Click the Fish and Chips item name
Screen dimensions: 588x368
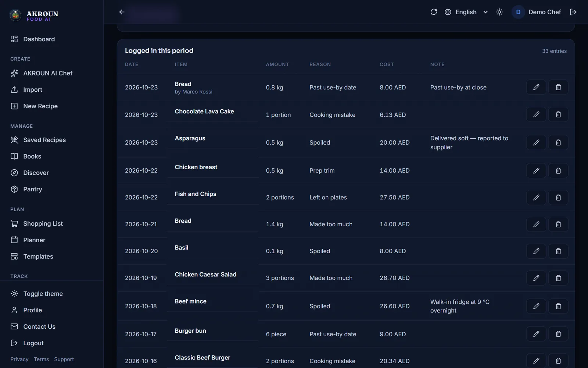[x=196, y=194]
